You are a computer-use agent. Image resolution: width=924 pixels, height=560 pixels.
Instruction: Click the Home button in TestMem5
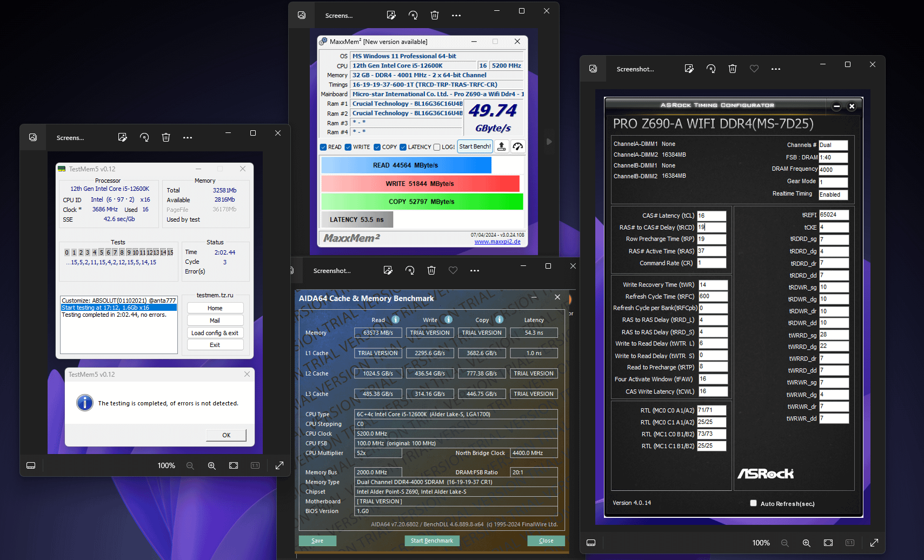[x=215, y=308]
